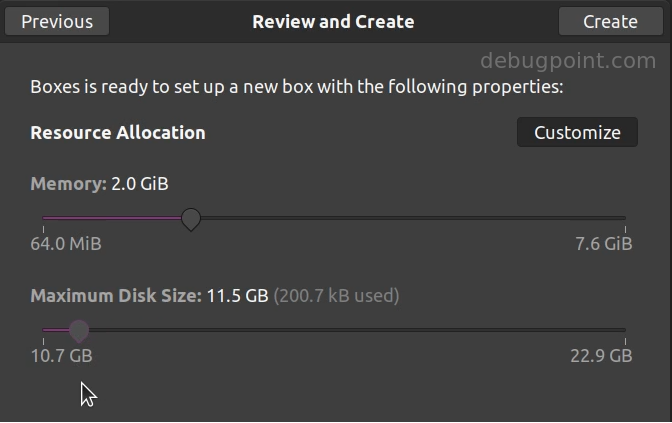Click the 22.9 GB maximum disk label

click(x=600, y=356)
